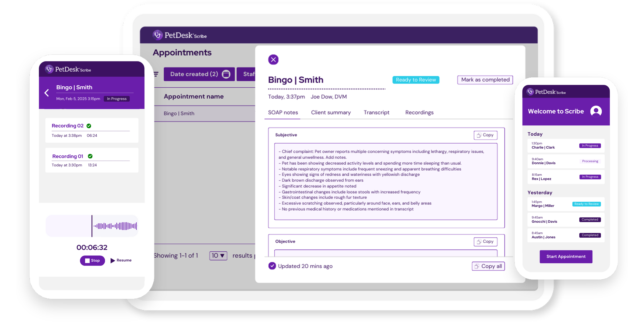The image size is (644, 322).
Task: Click inside the Subjective notes text box
Action: pyautogui.click(x=386, y=182)
